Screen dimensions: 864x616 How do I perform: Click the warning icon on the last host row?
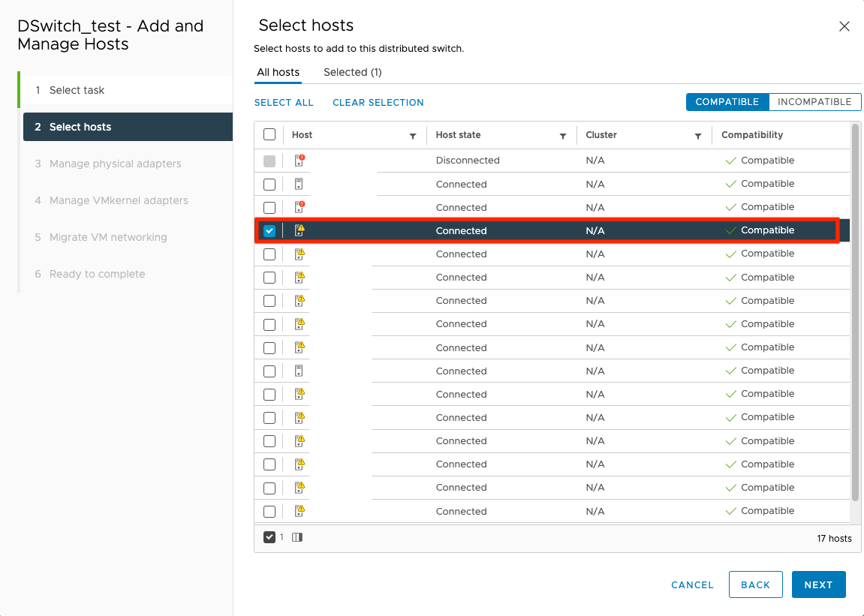coord(299,511)
